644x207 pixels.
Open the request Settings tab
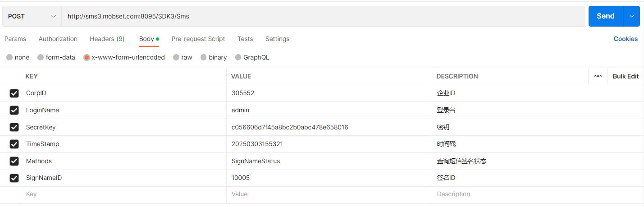(277, 39)
